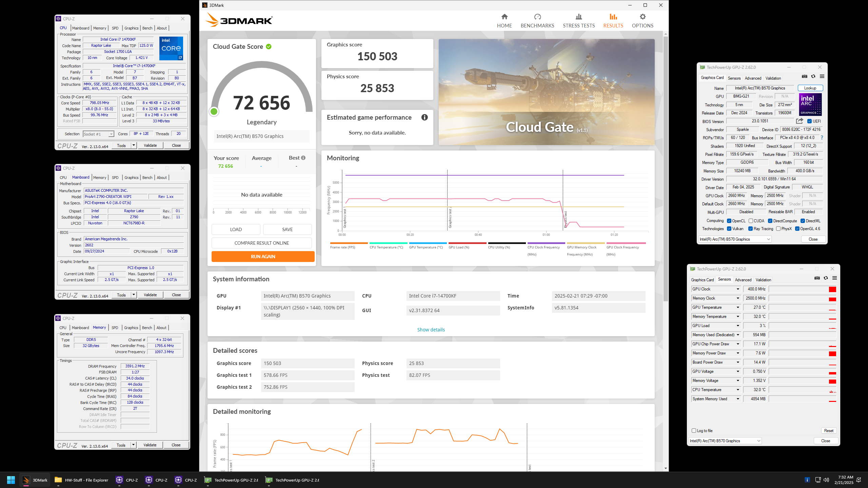This screenshot has height=488, width=868.
Task: Open the Memory Clock sensor dropdown
Action: (737, 298)
